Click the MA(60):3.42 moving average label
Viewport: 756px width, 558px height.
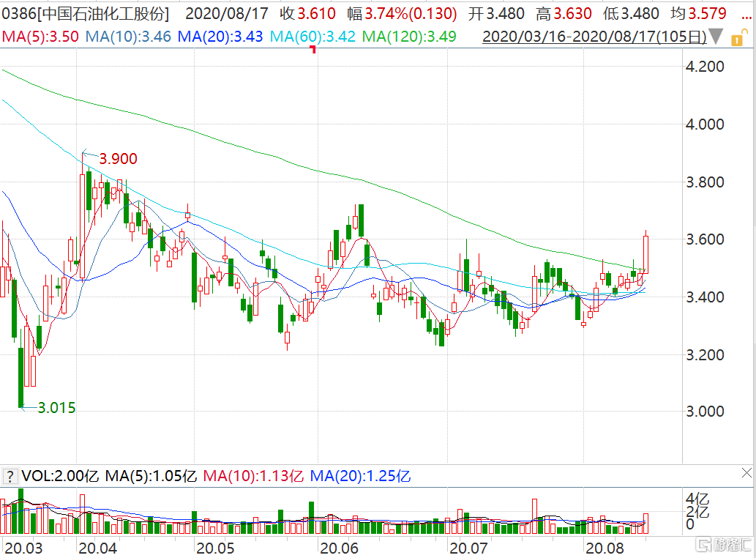coord(313,36)
